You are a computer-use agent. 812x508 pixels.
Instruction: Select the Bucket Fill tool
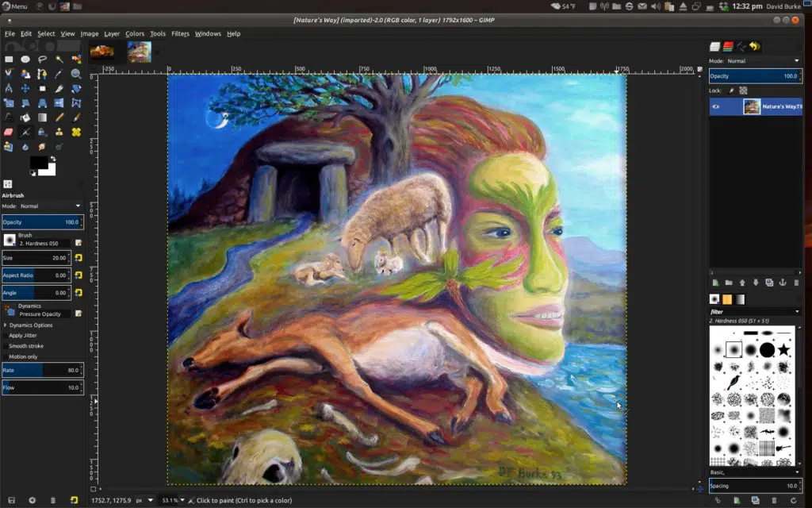tap(25, 117)
